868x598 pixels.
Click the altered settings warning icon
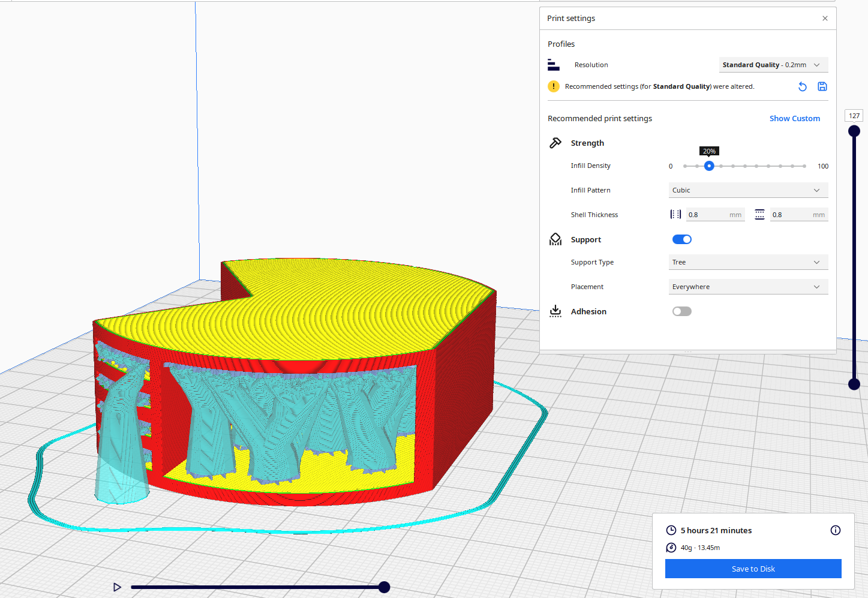click(x=553, y=86)
